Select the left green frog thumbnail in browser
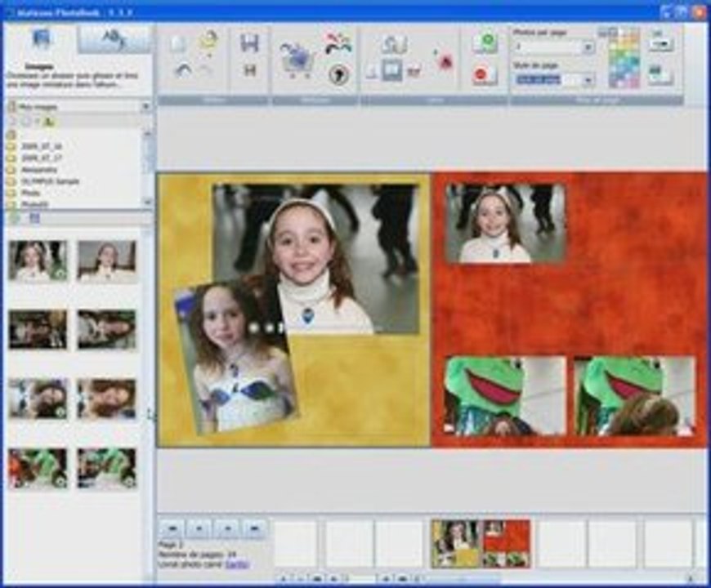The width and height of the screenshot is (711, 588). tap(38, 468)
